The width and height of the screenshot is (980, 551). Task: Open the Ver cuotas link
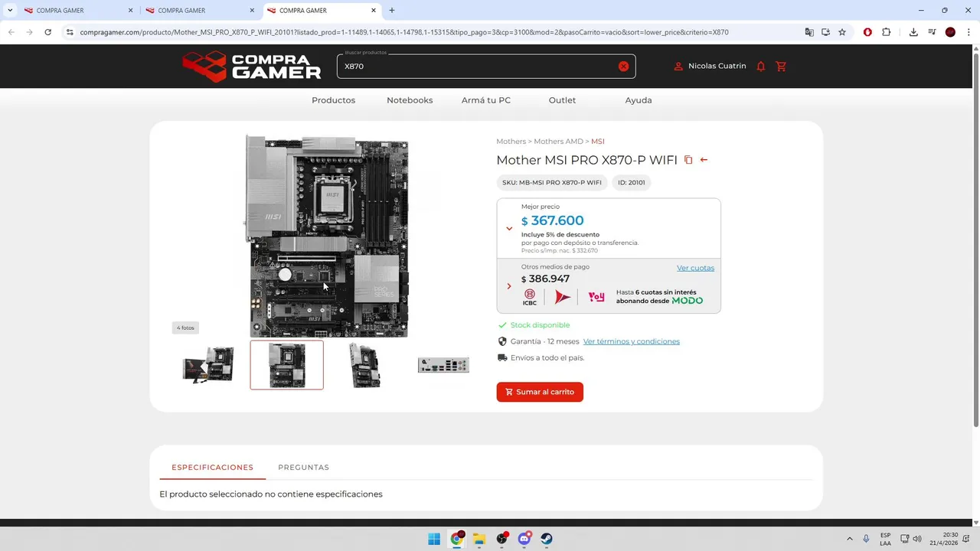click(x=695, y=268)
